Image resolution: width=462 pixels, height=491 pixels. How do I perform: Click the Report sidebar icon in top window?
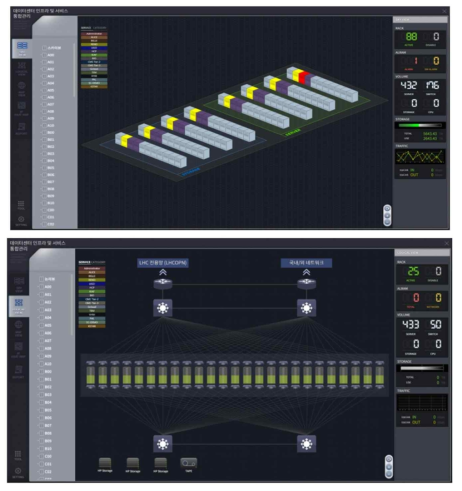21,127
